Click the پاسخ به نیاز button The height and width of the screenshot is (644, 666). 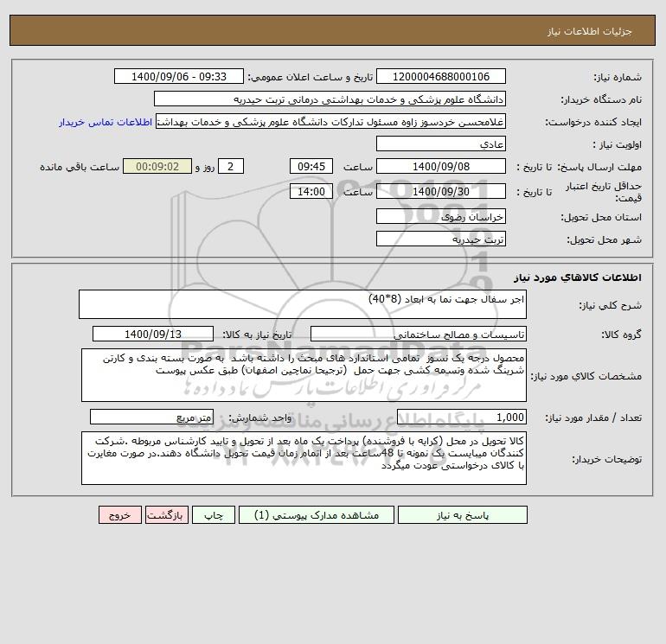tap(463, 515)
